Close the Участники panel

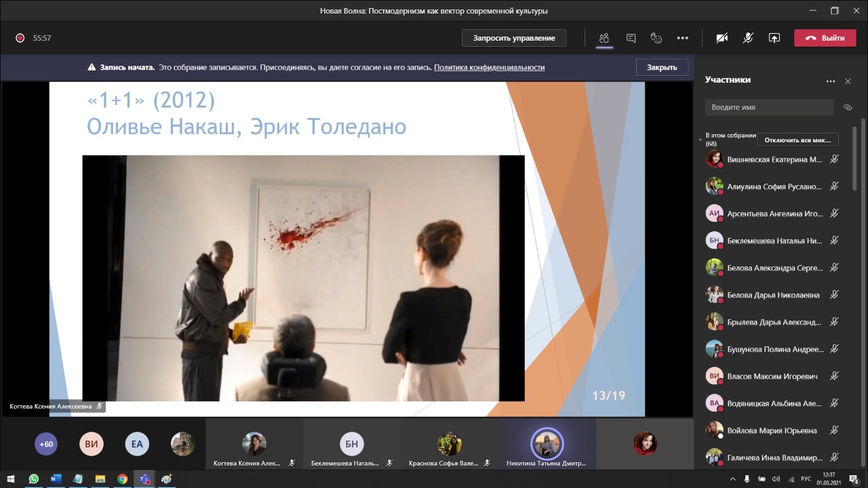tap(848, 81)
